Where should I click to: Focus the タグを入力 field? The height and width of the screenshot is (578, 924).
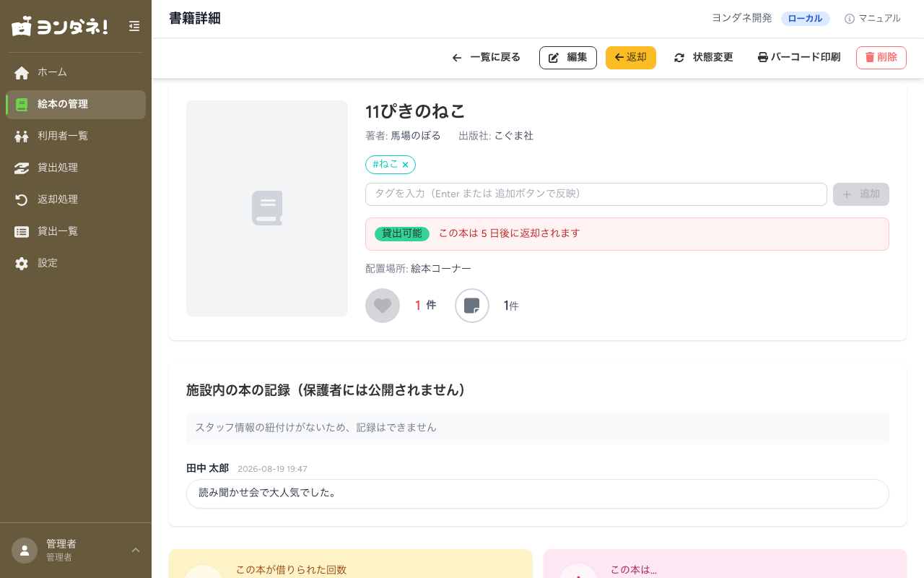[x=596, y=194]
